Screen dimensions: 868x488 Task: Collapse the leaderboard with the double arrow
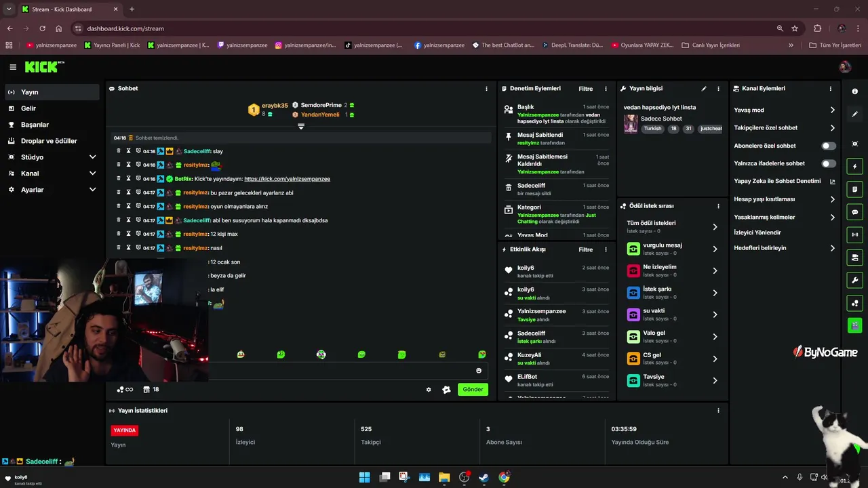[x=301, y=126]
